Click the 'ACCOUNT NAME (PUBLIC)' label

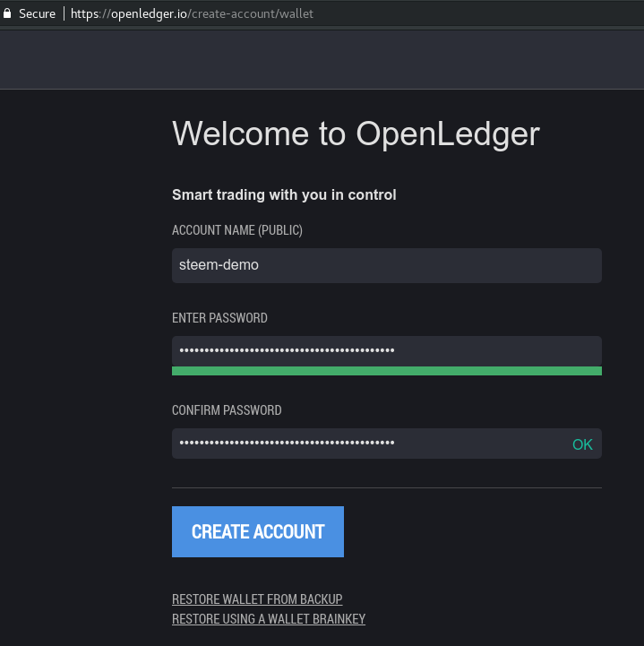tap(237, 230)
